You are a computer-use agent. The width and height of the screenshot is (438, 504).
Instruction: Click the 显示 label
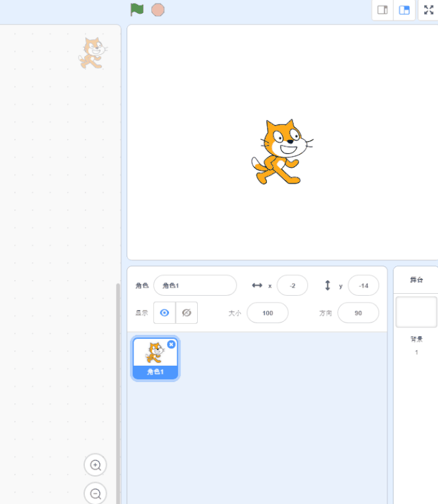(142, 313)
